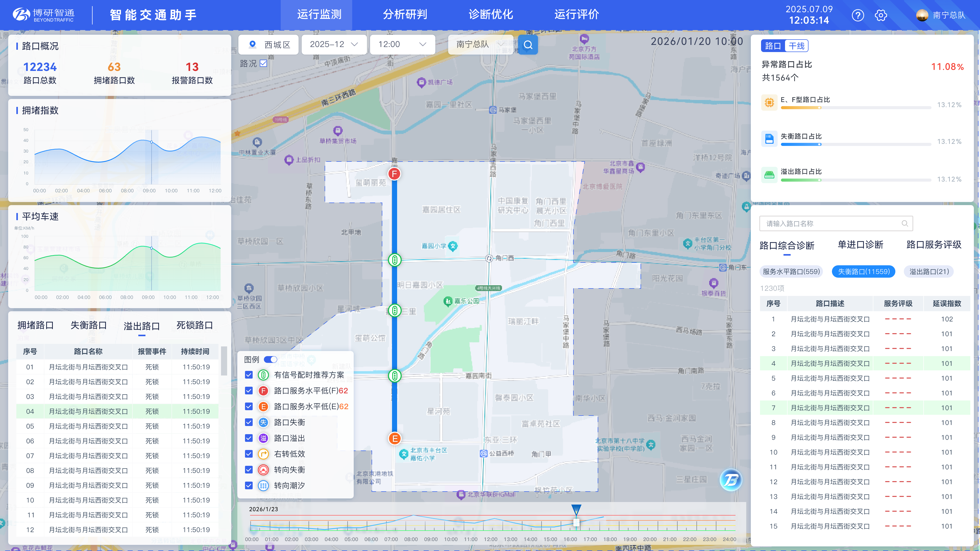Click the left alarm table scrollbar
Viewport: 980px width, 551px height.
pyautogui.click(x=224, y=361)
